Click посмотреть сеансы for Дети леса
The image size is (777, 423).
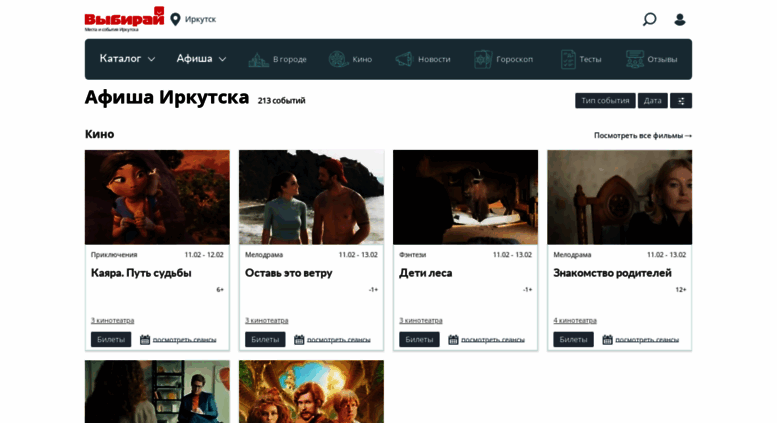coord(493,340)
